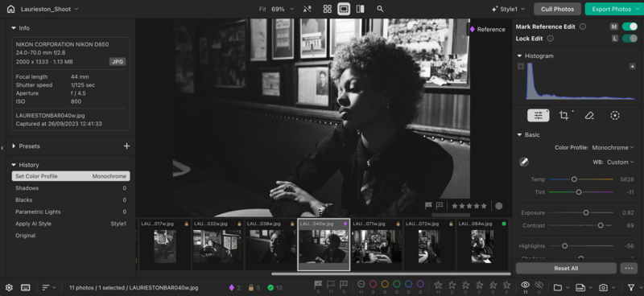Image resolution: width=644 pixels, height=296 pixels.
Task: Add a new preset with plus
Action: point(126,146)
